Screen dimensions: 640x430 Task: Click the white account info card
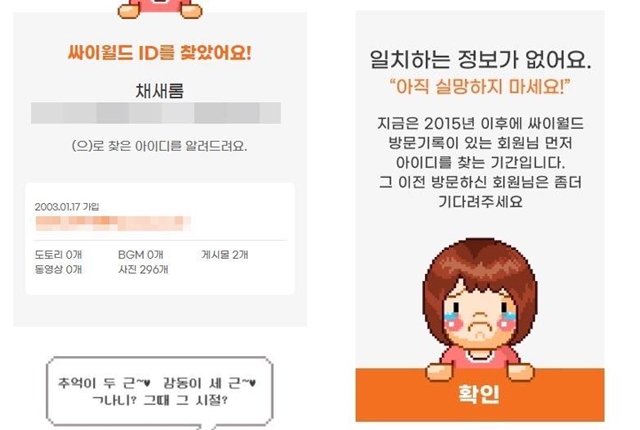160,239
